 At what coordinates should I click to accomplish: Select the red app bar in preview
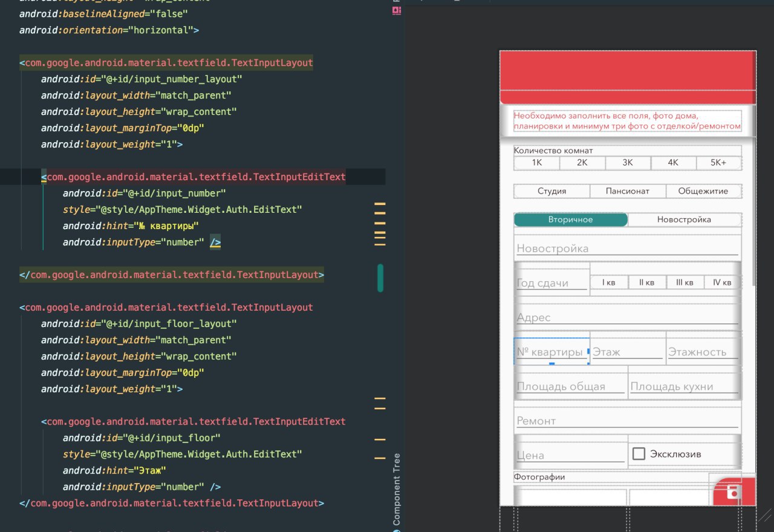pyautogui.click(x=628, y=77)
